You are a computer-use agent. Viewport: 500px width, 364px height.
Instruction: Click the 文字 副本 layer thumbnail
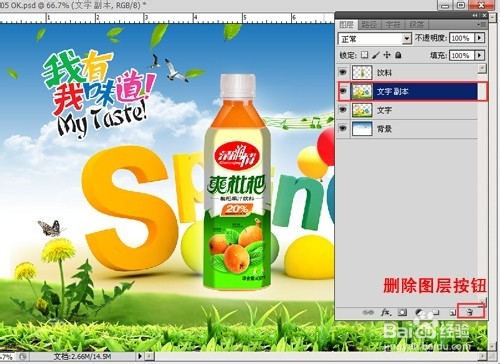[362, 91]
